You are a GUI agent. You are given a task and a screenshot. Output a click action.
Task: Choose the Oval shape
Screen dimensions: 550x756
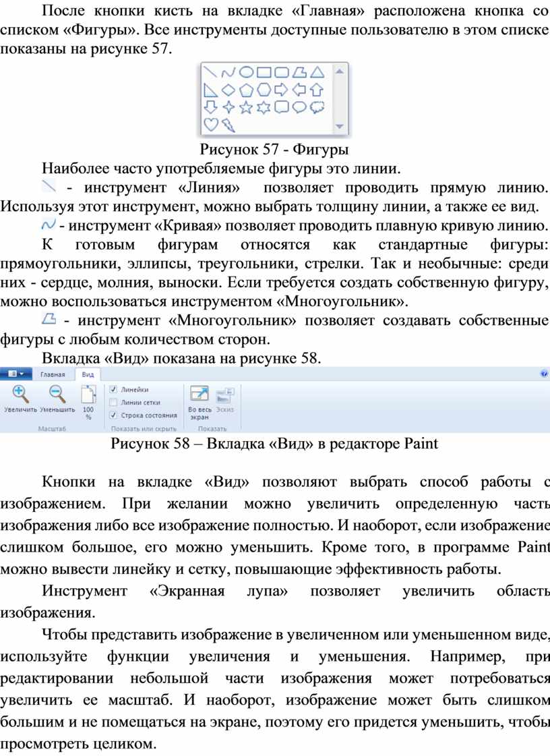tap(246, 72)
